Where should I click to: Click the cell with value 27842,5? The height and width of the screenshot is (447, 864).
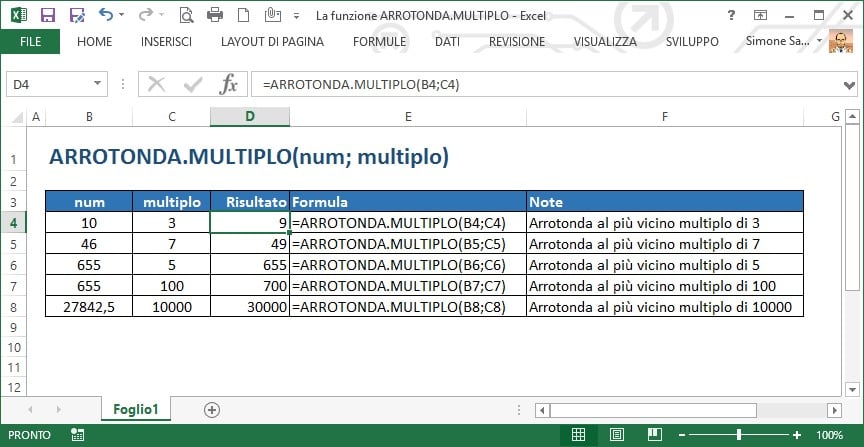tap(89, 307)
